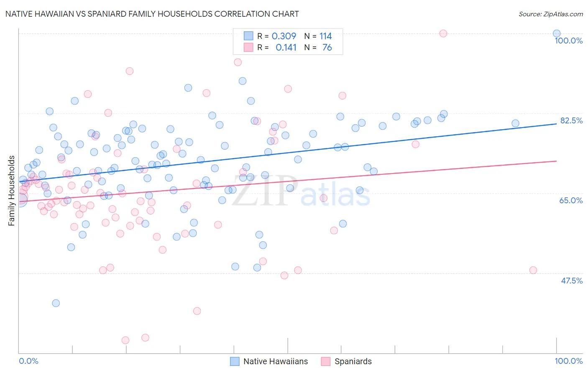Click the N value 76 text

327,47
